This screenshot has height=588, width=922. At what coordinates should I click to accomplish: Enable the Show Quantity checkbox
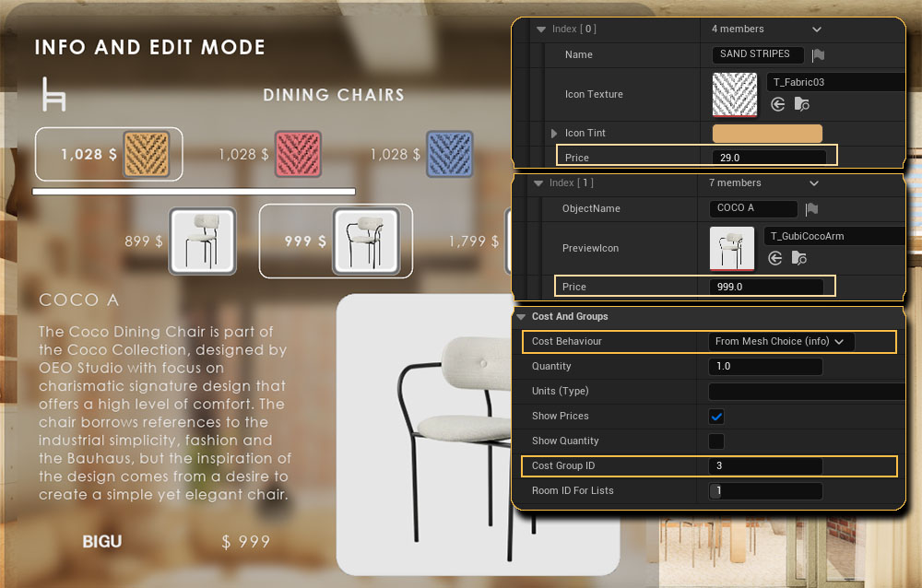point(716,441)
